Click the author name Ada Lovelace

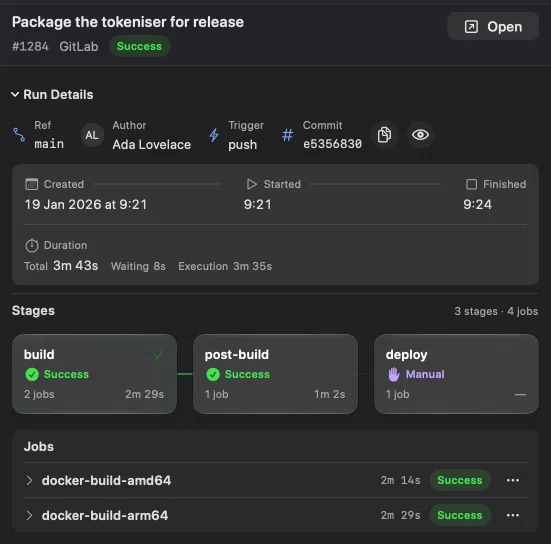[151, 144]
